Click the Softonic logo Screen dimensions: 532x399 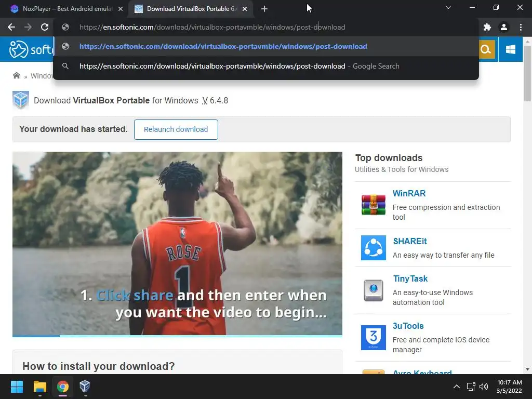31,49
